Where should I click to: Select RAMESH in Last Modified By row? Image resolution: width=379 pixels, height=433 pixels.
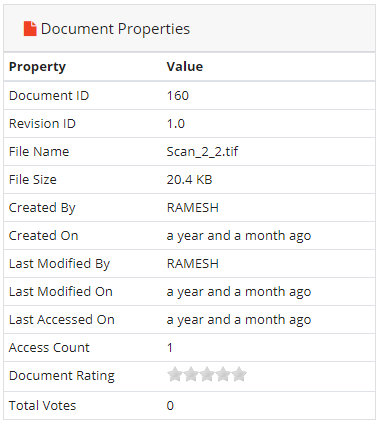point(193,264)
